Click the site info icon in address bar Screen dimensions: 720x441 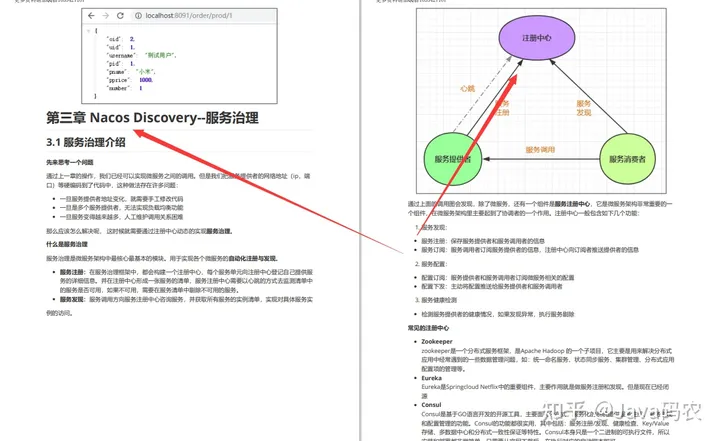point(138,16)
